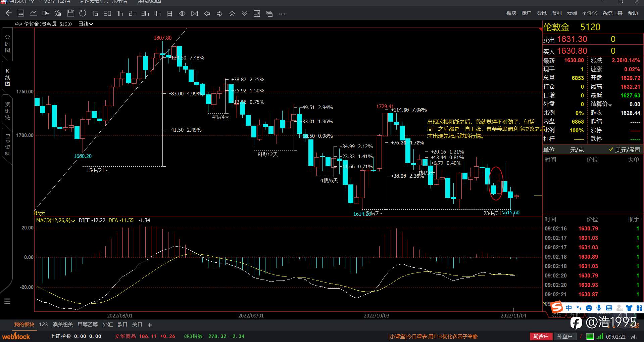Select the 15-minute period
This screenshot has width=644, height=342.
(95, 13)
